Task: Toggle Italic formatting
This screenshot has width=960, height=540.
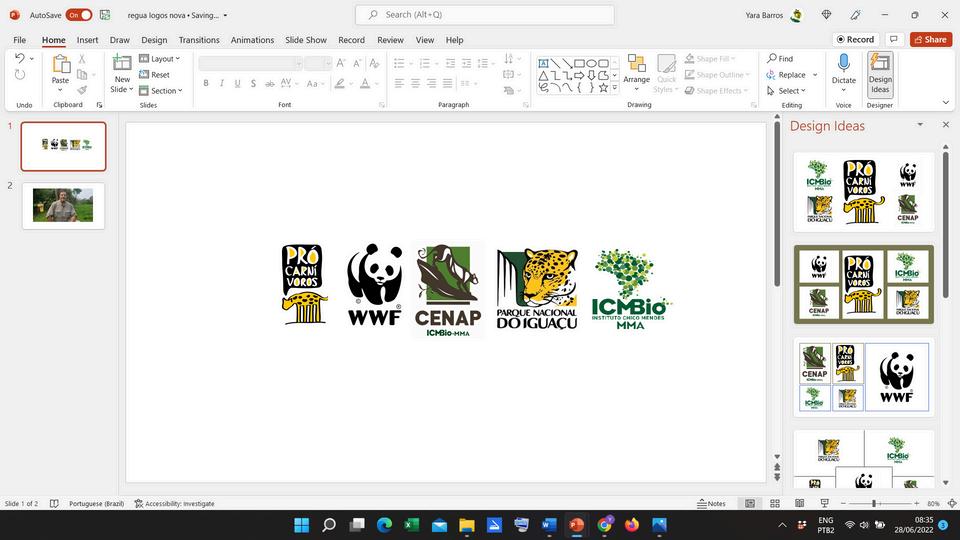Action: [x=222, y=83]
